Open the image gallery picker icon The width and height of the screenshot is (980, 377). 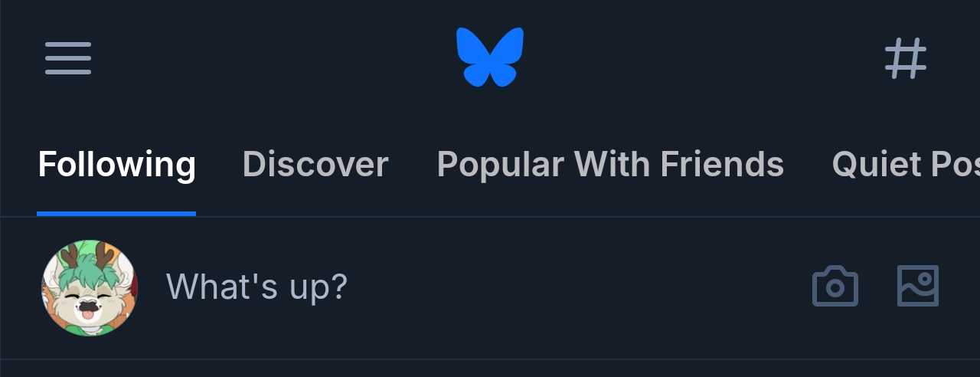pos(918,287)
